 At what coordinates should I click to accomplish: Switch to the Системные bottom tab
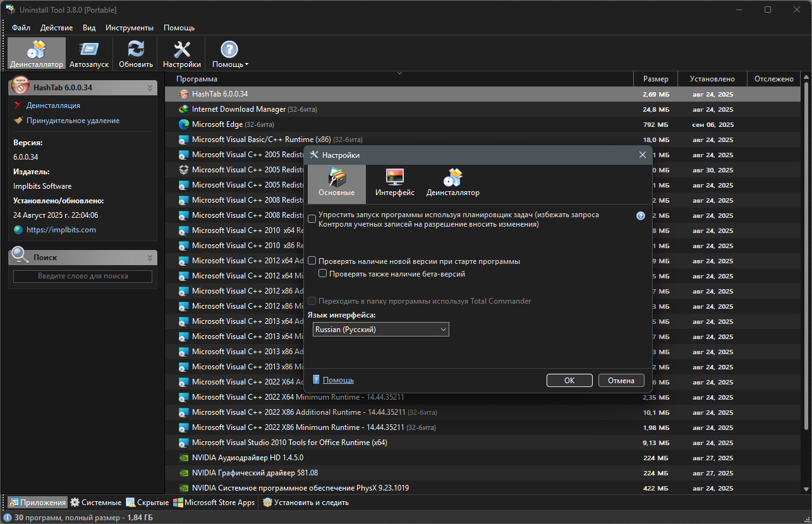(95, 503)
